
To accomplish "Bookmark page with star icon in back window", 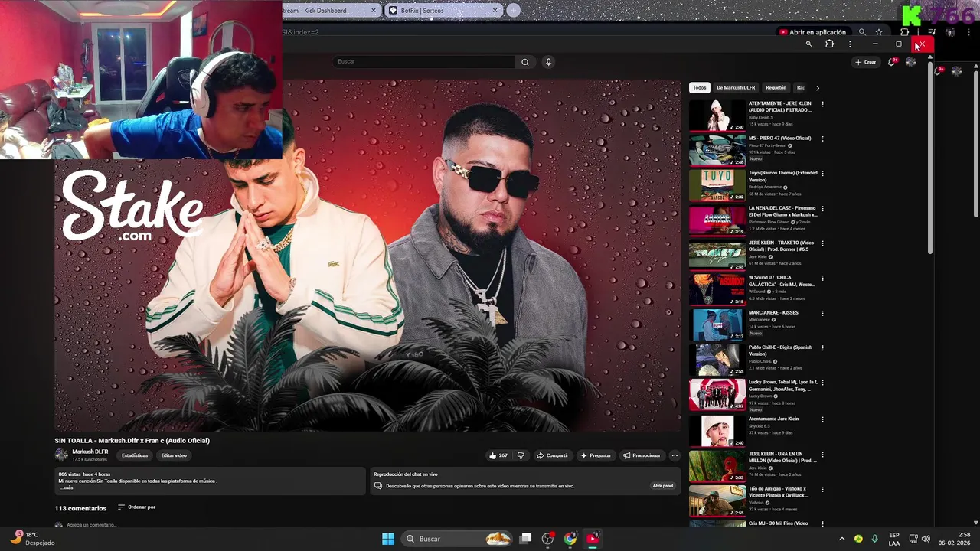I will (879, 32).
